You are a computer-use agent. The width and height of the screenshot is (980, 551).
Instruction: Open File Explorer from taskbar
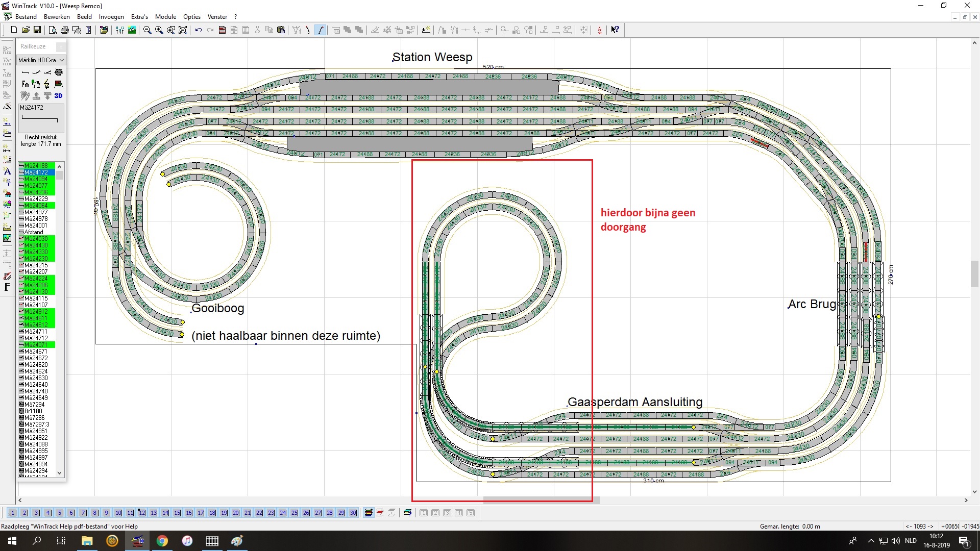tap(87, 541)
